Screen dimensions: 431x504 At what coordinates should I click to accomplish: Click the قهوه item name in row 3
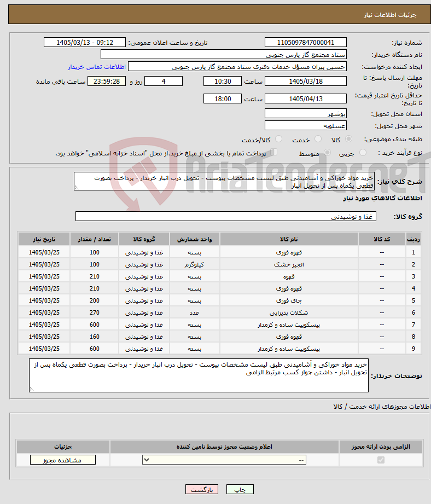point(289,276)
